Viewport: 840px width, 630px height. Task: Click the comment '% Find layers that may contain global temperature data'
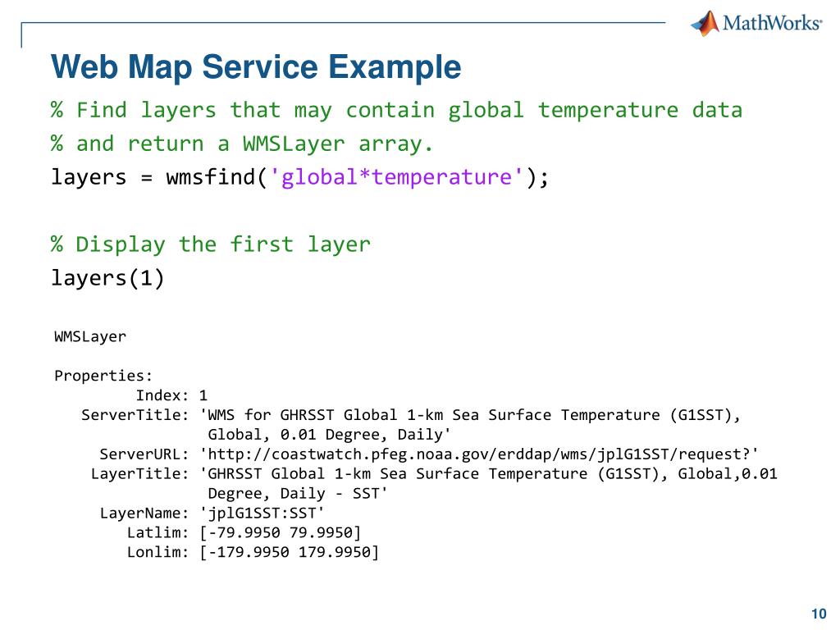click(x=397, y=111)
